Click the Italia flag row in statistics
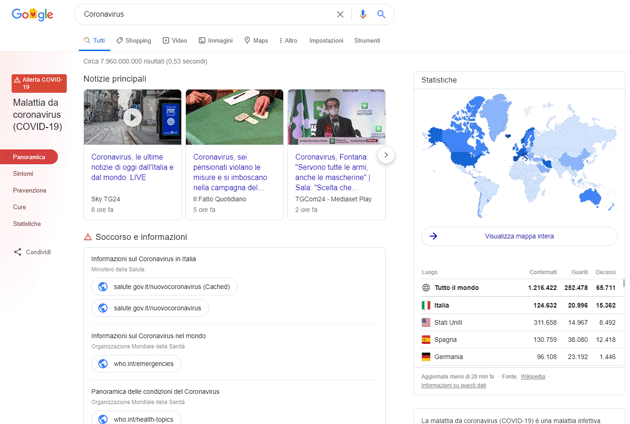The width and height of the screenshot is (630, 424). click(x=425, y=305)
